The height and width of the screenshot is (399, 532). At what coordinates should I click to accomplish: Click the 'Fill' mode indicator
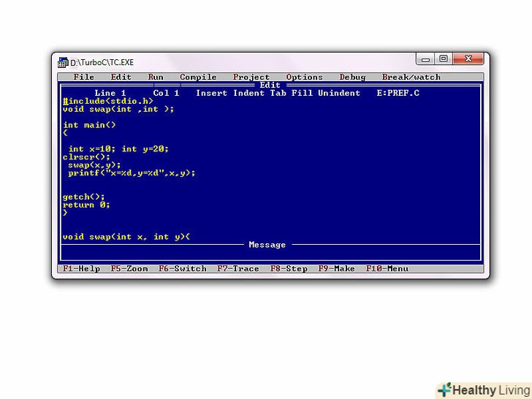(x=302, y=93)
